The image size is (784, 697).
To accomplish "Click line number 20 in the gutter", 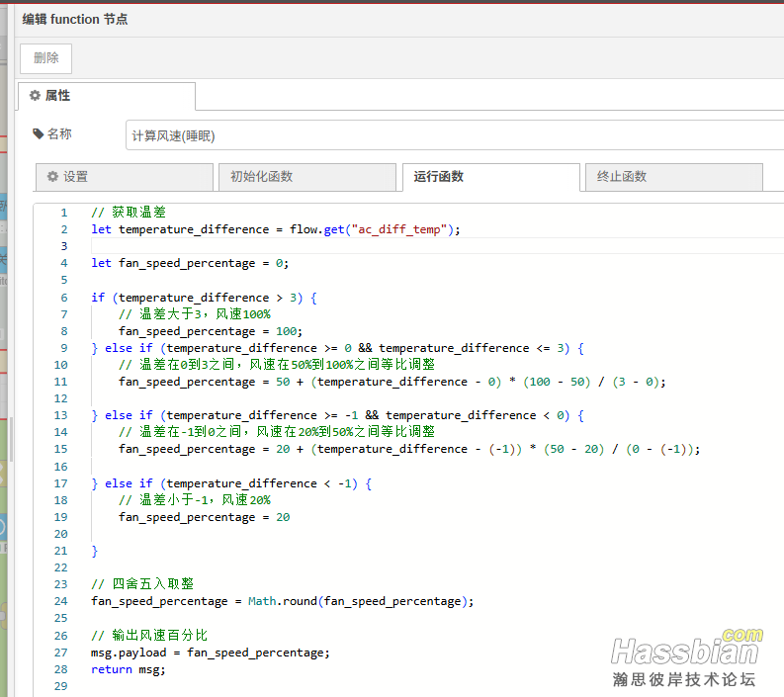I will coord(61,534).
